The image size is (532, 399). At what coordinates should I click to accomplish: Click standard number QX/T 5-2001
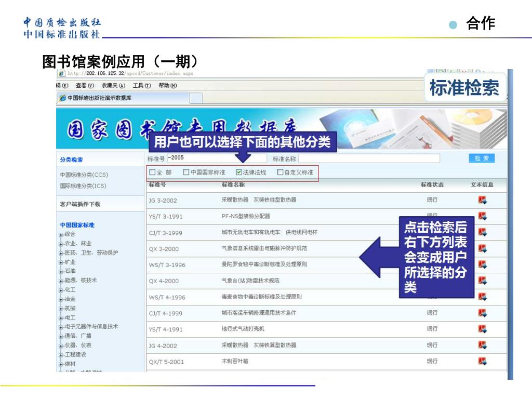coord(166,362)
